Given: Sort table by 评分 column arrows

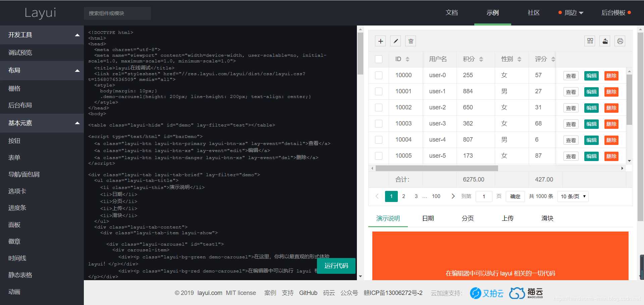Looking at the screenshot, I should tap(553, 59).
